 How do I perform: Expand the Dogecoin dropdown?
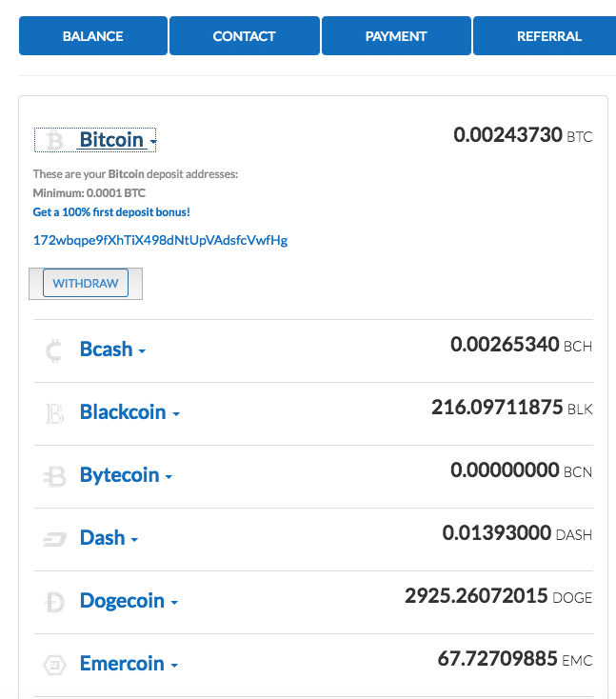tap(129, 601)
